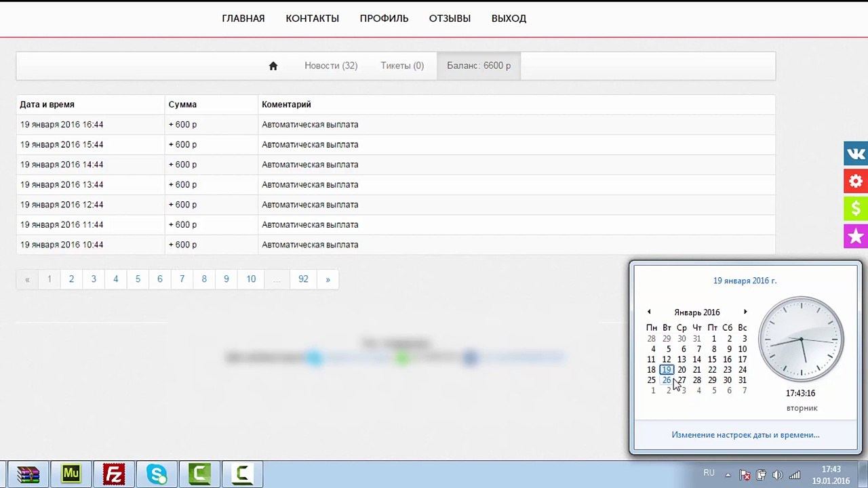This screenshot has width=868, height=488.
Task: Go to pagination page 2
Action: click(71, 279)
